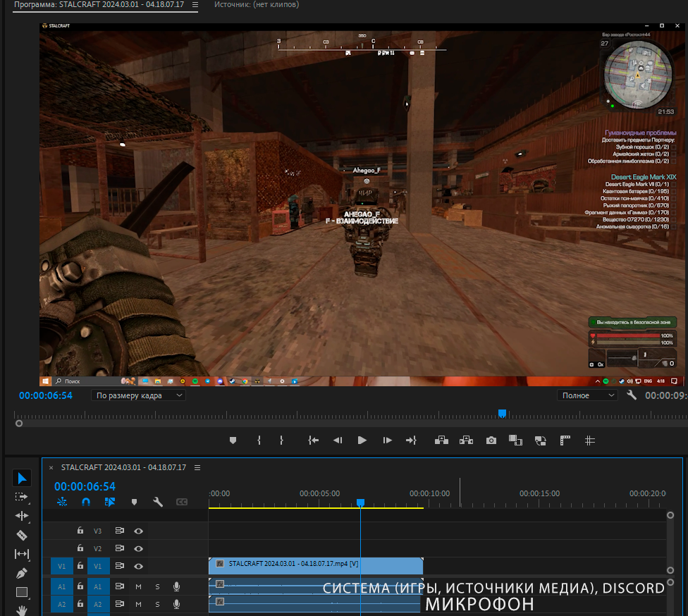
Task: Click the Program monitor playhead marker
Action: click(x=503, y=413)
